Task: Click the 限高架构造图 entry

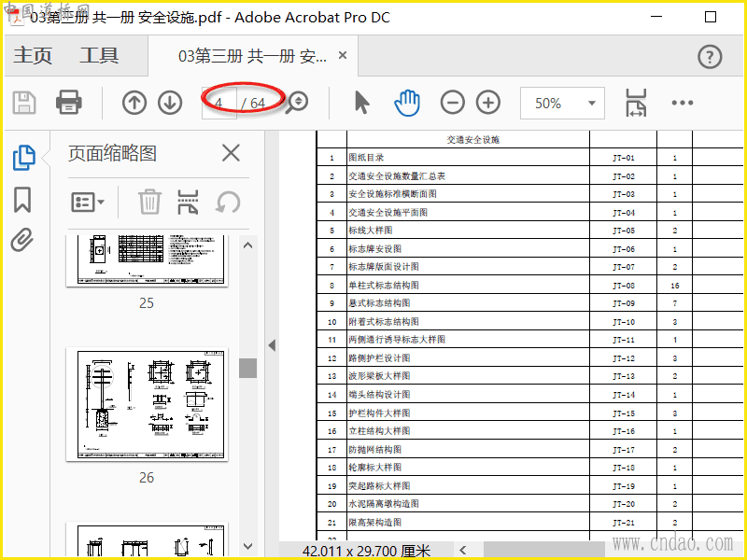Action: 375,522
